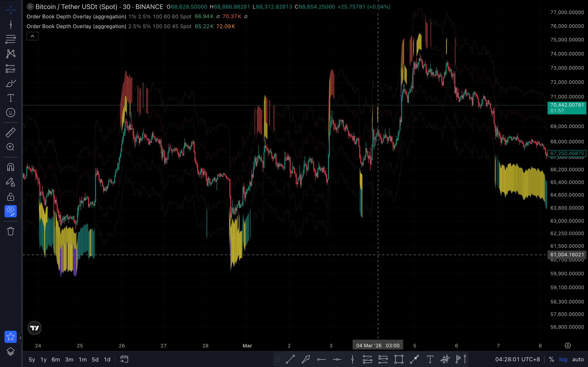Toggle lock all drawing tools
This screenshot has width=588, height=367.
[x=10, y=197]
